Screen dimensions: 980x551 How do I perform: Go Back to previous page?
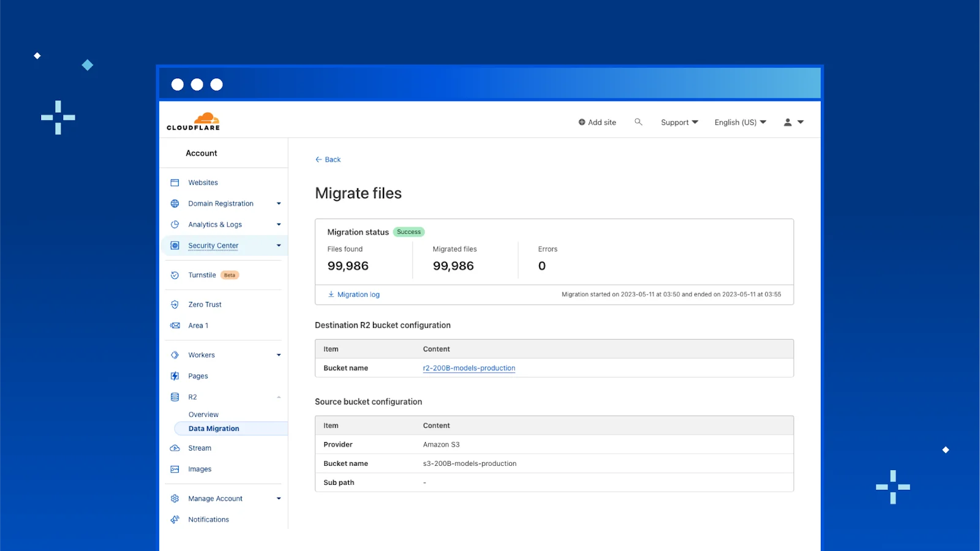point(328,160)
